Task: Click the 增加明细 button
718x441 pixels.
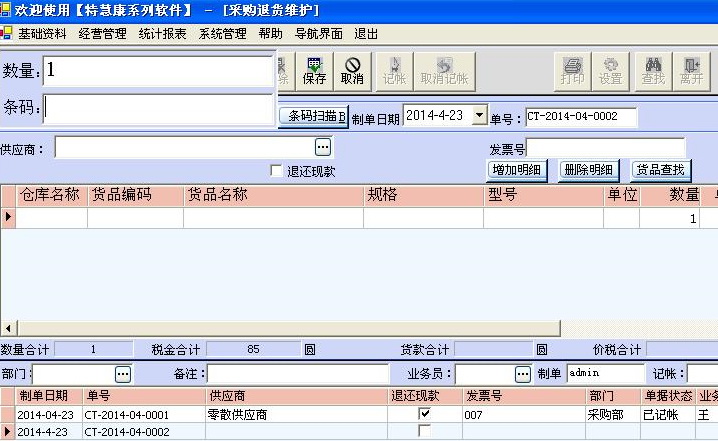Action: (x=517, y=170)
